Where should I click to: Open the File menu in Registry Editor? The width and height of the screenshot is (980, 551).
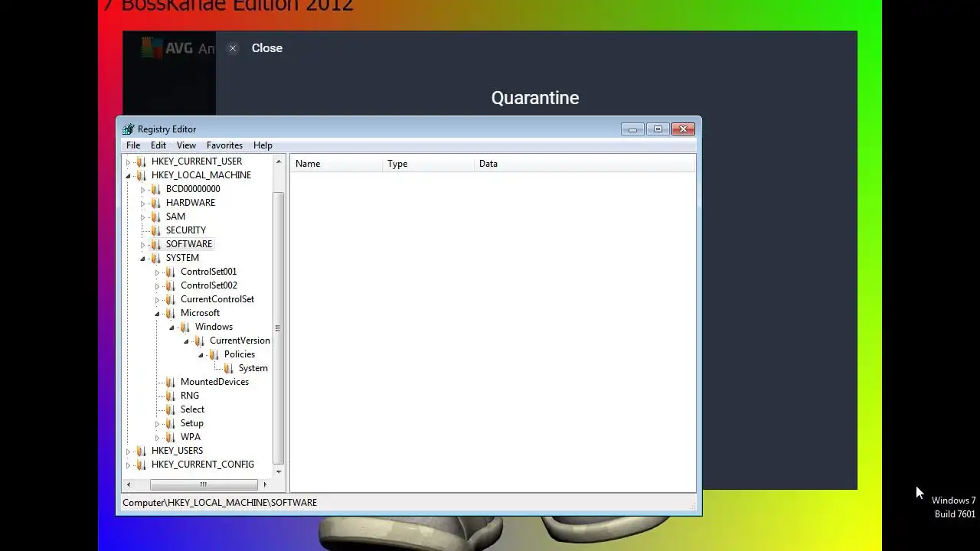click(133, 145)
